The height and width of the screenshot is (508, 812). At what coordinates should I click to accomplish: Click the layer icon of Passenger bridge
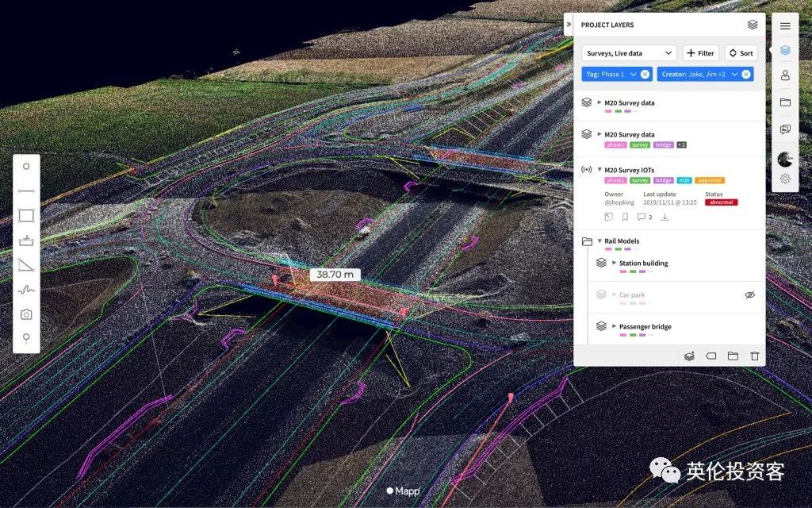[x=601, y=326]
